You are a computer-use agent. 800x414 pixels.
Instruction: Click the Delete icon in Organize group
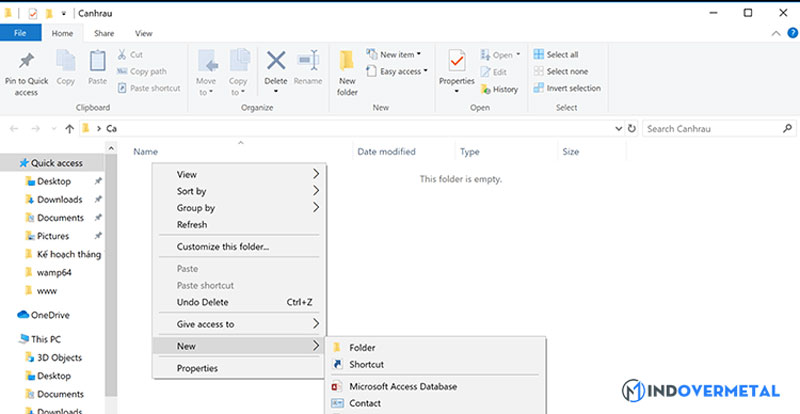point(275,62)
